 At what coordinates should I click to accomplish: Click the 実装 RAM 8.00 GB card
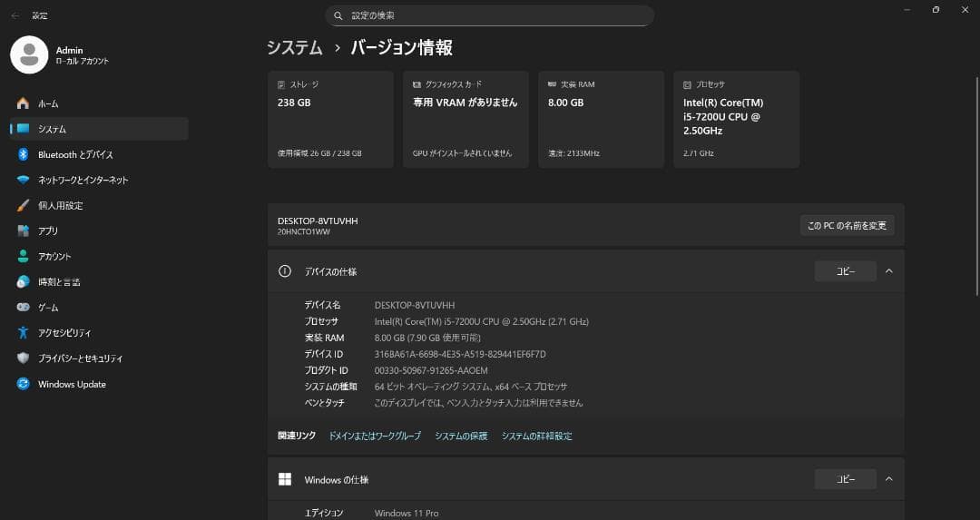pyautogui.click(x=602, y=120)
